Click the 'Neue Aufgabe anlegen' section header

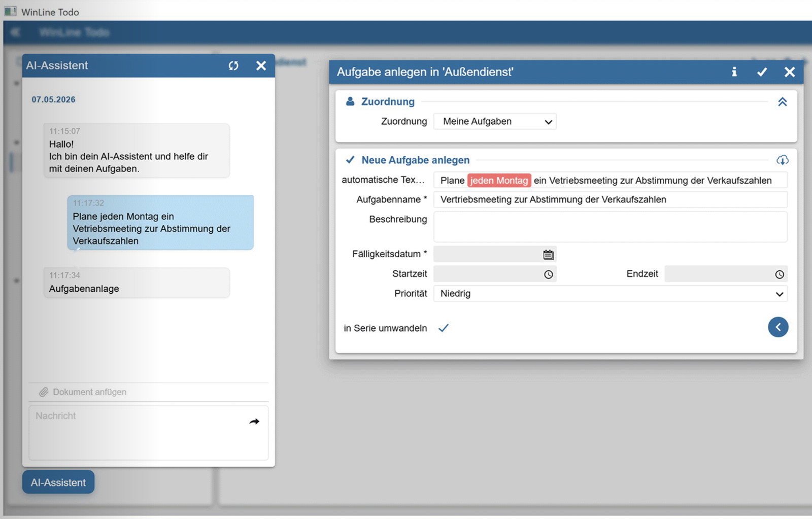click(416, 160)
